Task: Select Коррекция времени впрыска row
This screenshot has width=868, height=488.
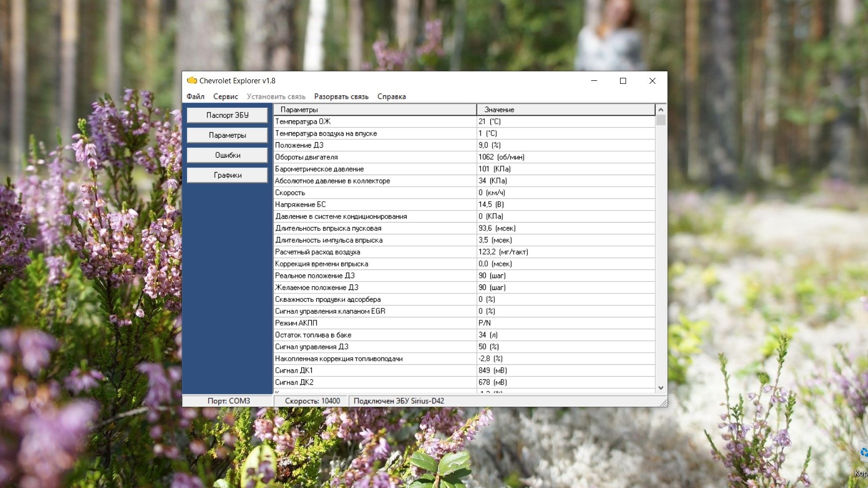Action: pos(464,264)
